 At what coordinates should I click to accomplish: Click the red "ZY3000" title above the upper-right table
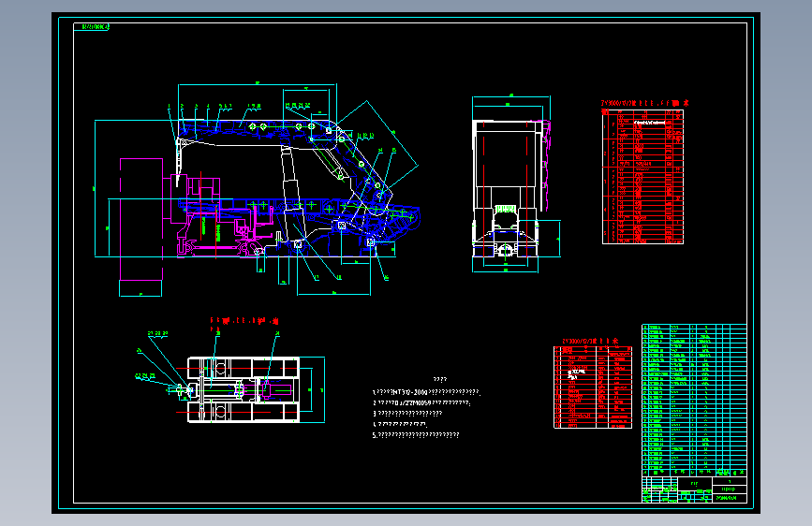[644, 103]
